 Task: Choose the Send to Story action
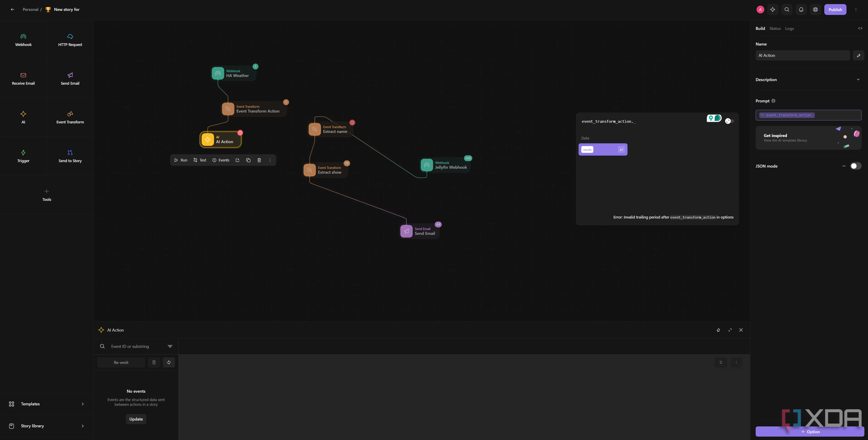coord(70,156)
